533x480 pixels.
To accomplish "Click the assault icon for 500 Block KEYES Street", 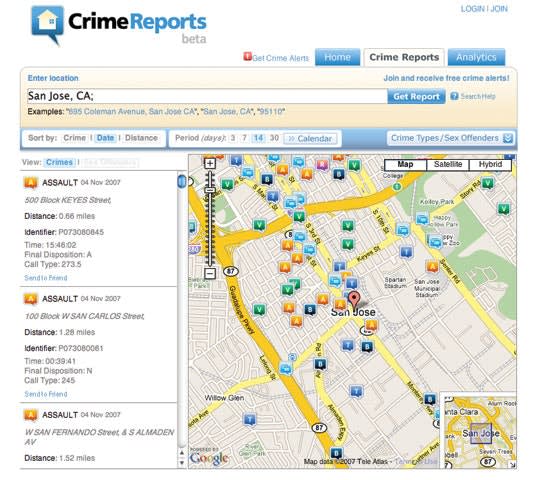I will (31, 183).
